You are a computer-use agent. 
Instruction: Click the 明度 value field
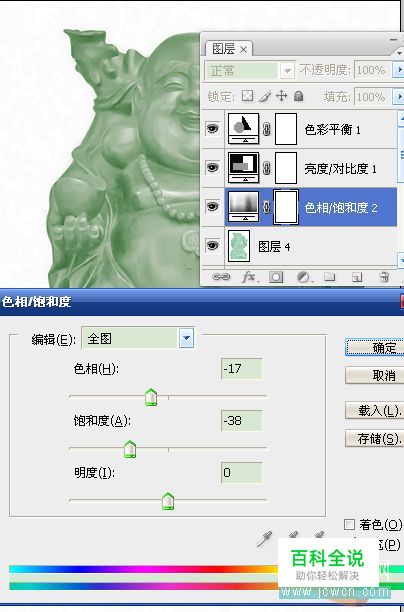click(x=242, y=473)
